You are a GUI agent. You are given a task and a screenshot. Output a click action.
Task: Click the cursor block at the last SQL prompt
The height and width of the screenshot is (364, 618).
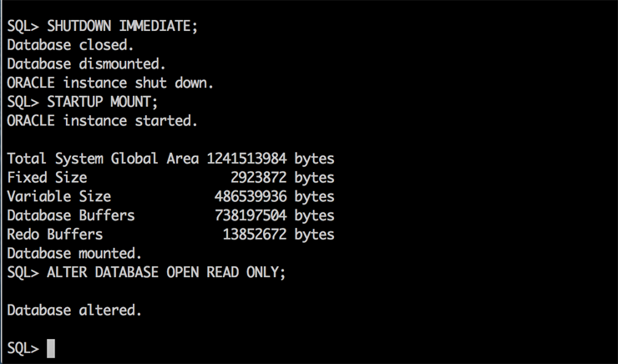coord(51,348)
